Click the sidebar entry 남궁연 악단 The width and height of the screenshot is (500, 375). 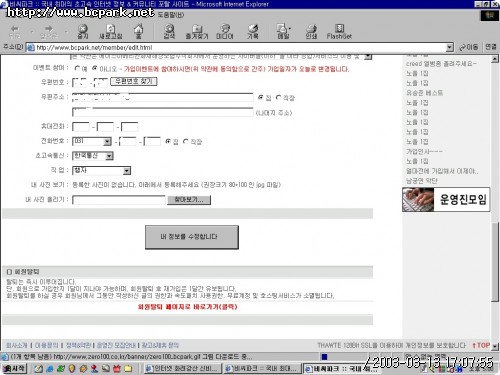click(422, 181)
